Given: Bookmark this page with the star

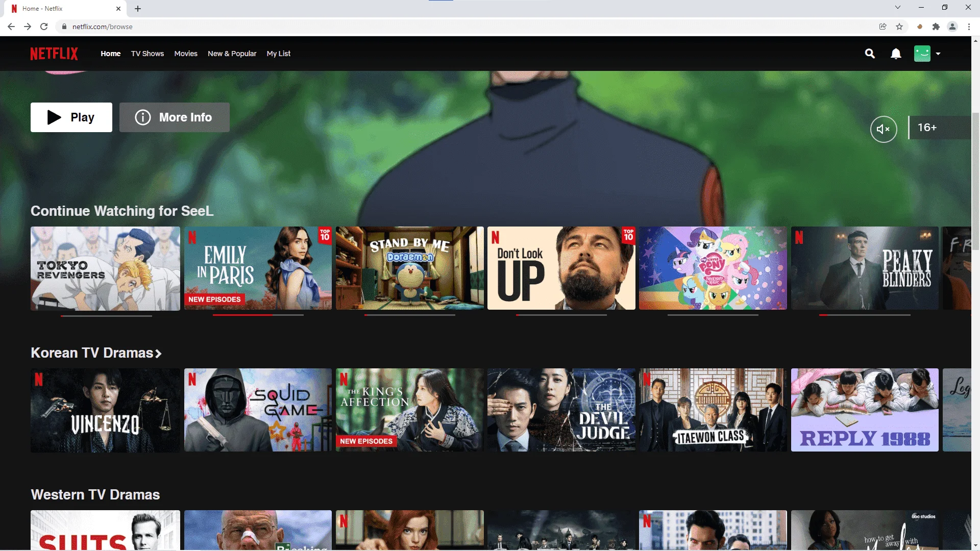Looking at the screenshot, I should tap(899, 27).
